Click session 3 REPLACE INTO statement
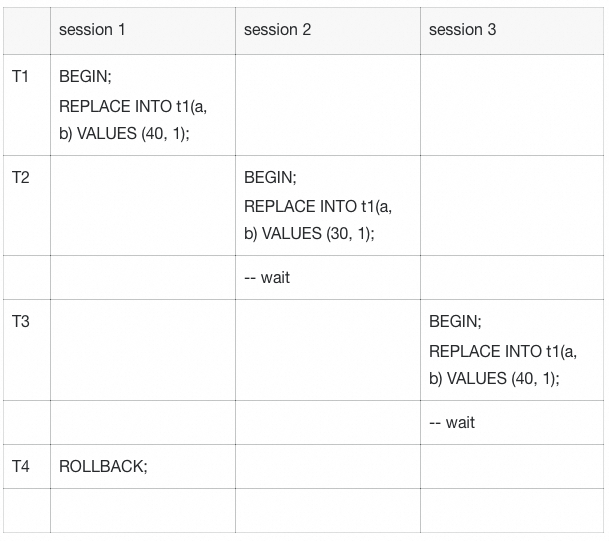609x541 pixels. pyautogui.click(x=503, y=365)
